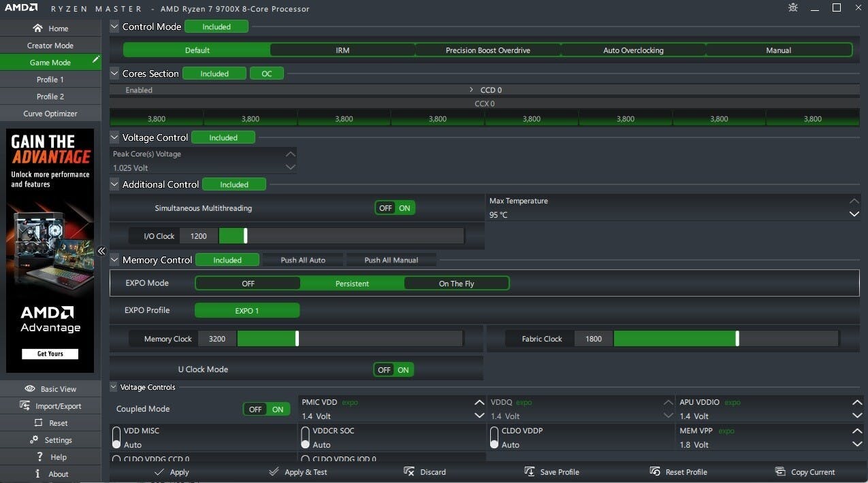Open Help with the question mark icon
The width and height of the screenshot is (868, 483).
pos(50,457)
